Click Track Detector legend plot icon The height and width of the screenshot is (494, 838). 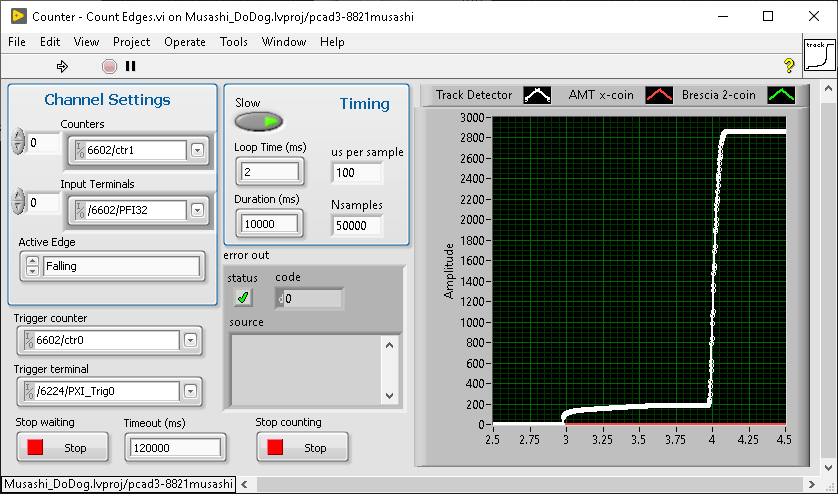tap(537, 96)
